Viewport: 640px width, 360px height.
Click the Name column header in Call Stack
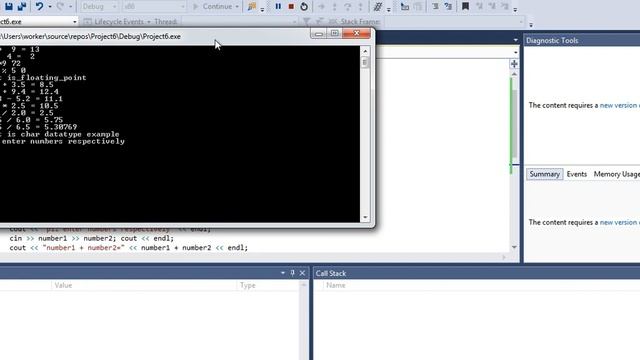[336, 285]
